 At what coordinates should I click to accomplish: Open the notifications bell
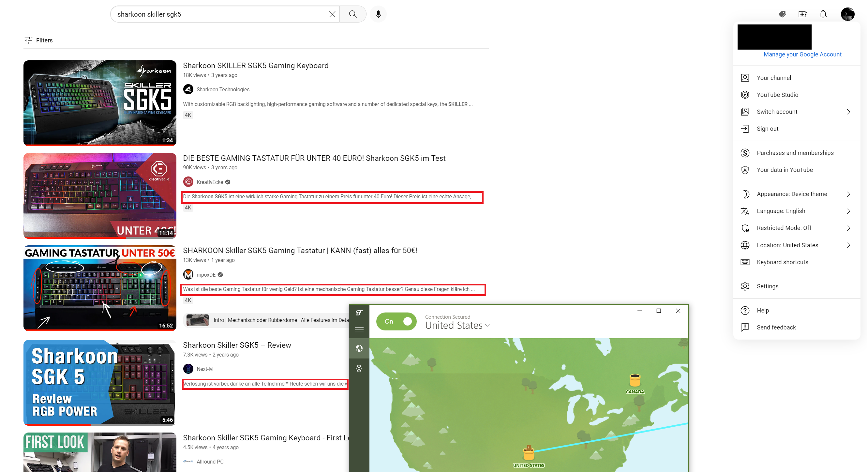pyautogui.click(x=823, y=14)
